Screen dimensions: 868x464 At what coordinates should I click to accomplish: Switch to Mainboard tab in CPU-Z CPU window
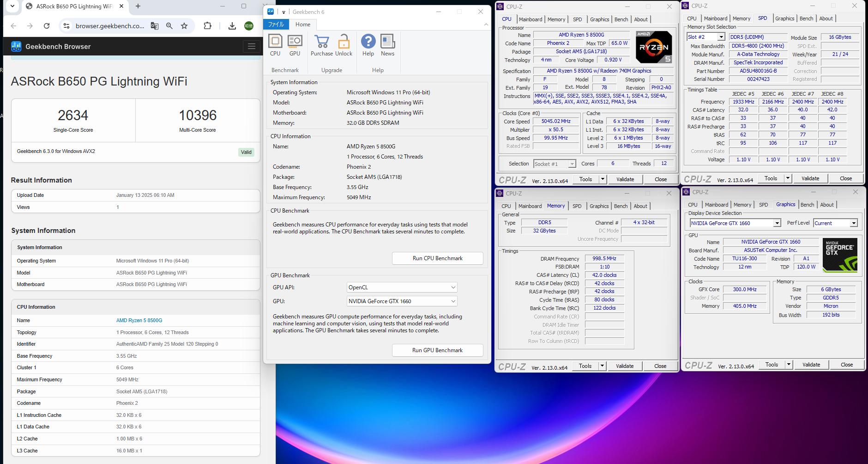[530, 19]
